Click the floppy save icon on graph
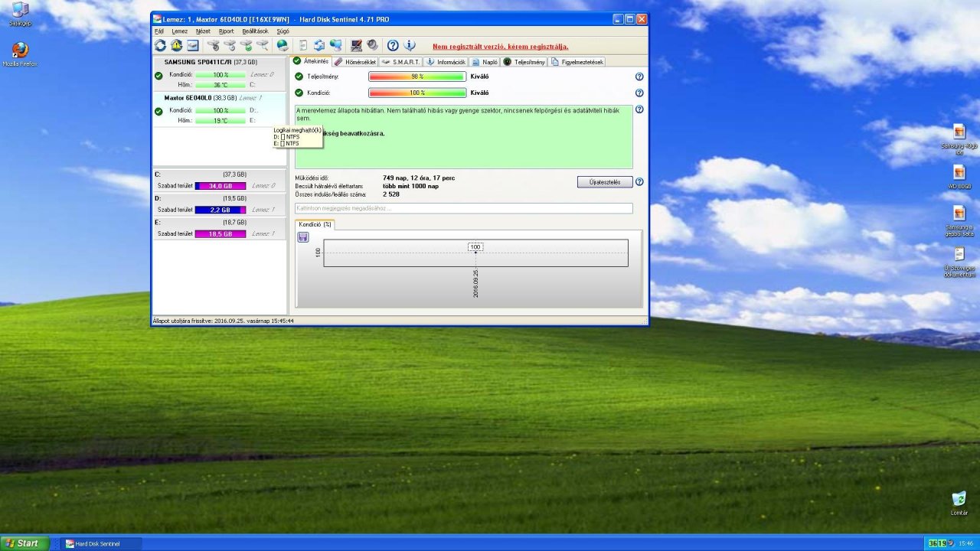 click(303, 237)
